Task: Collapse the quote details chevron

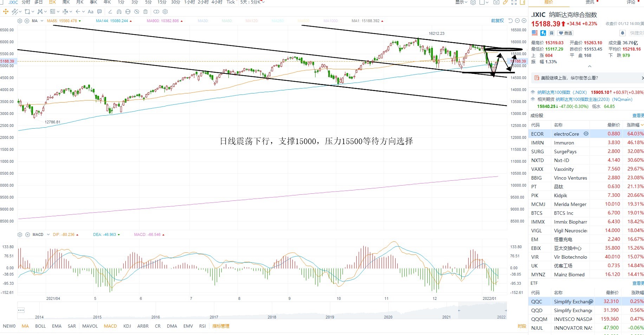Action: (x=590, y=66)
